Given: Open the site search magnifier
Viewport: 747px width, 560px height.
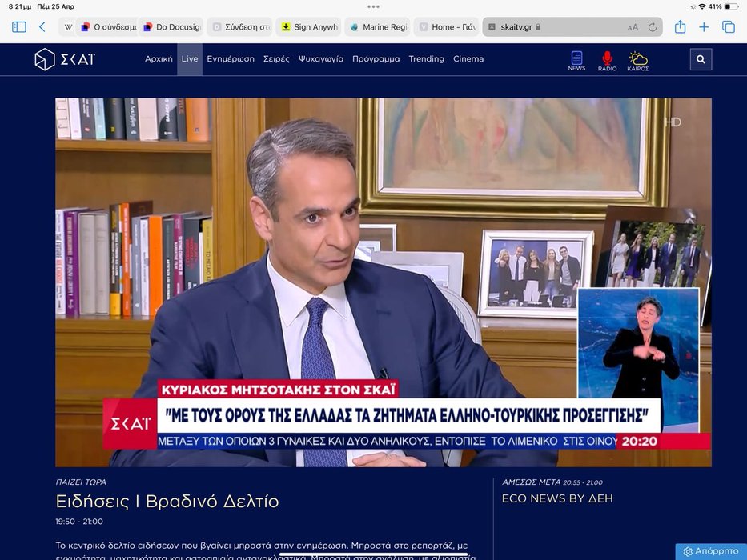Looking at the screenshot, I should point(701,59).
